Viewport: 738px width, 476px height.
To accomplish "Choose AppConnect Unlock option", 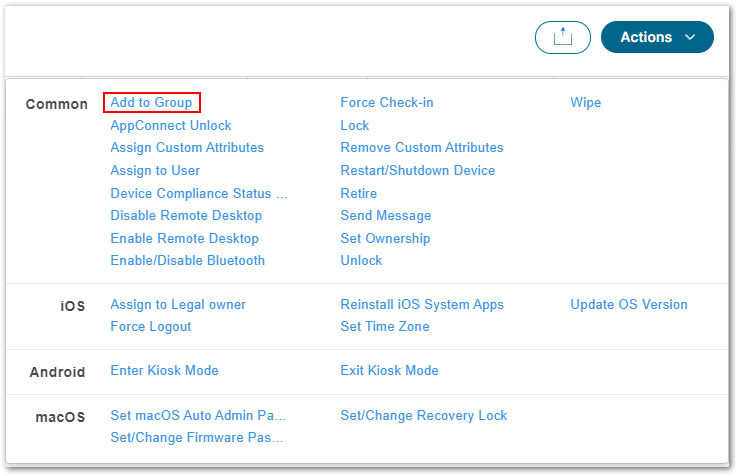I will tap(171, 125).
